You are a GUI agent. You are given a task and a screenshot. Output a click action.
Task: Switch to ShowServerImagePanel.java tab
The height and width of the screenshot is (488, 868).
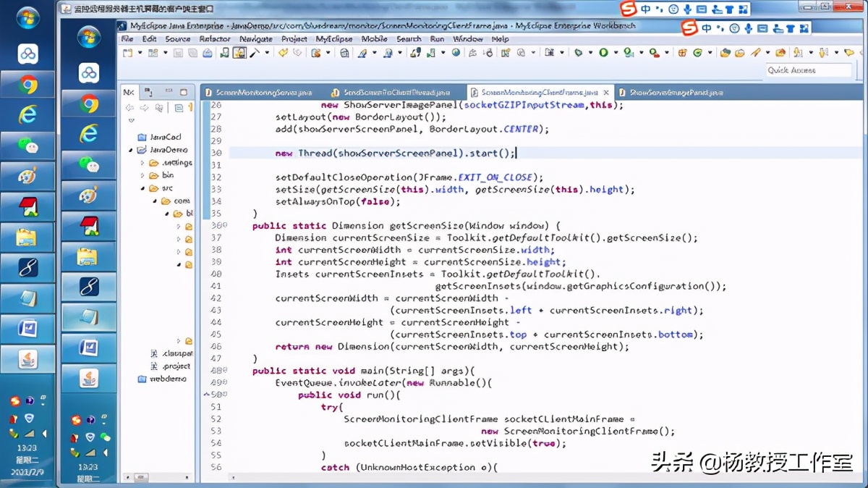[x=676, y=93]
